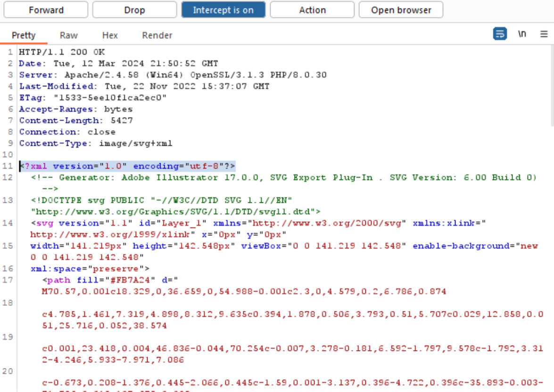Click the highlighted xml version declaration line
The image size is (554, 392).
[127, 166]
